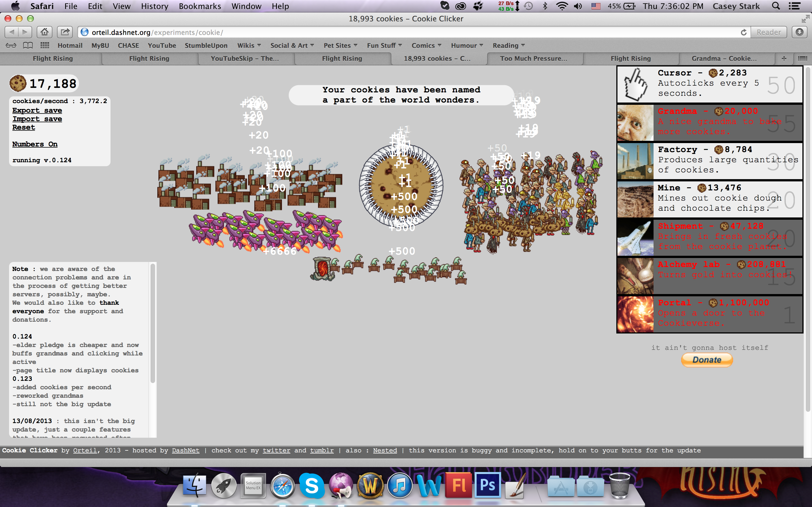Open the Bookmarks menu in menu bar
This screenshot has height=507, width=812.
point(200,6)
